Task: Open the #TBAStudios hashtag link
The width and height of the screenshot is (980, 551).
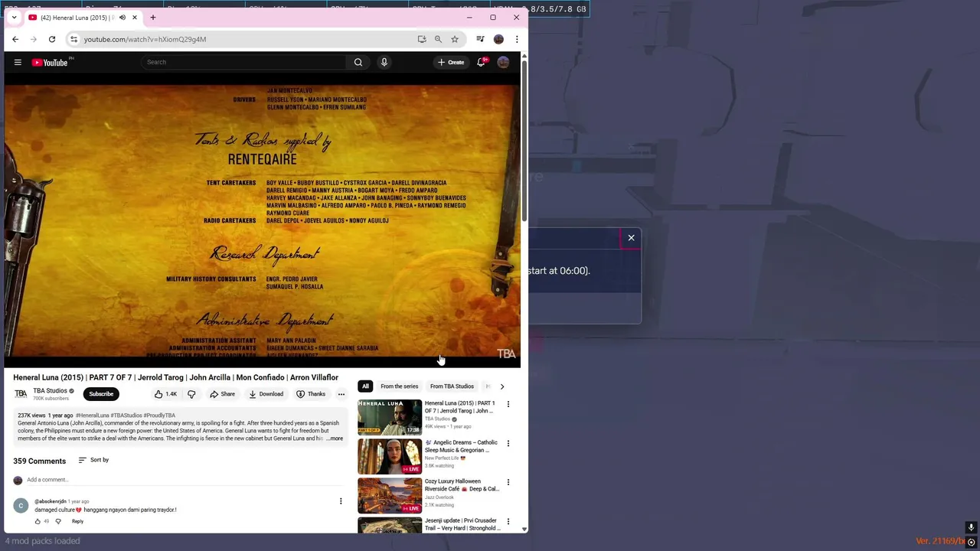Action: tap(126, 416)
